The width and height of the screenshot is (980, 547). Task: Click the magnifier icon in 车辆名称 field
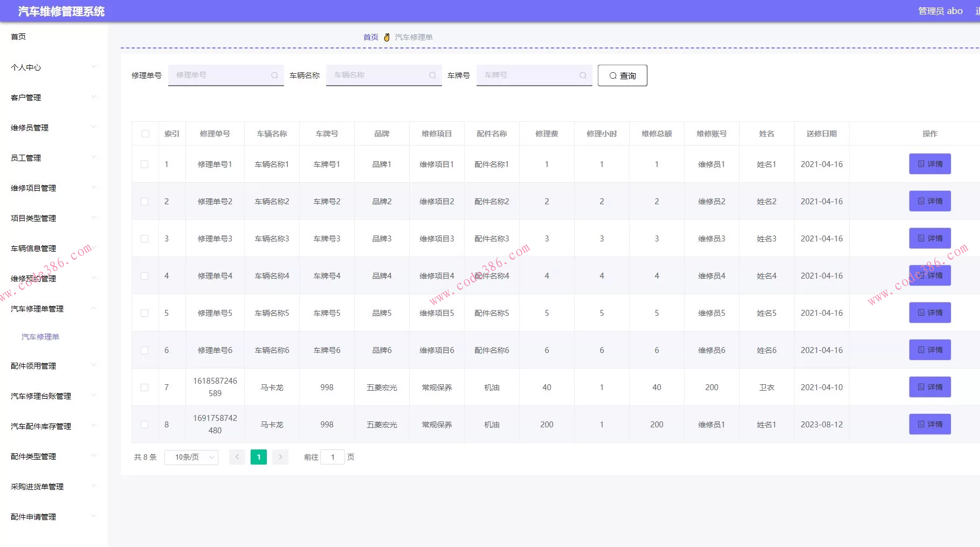pyautogui.click(x=432, y=75)
